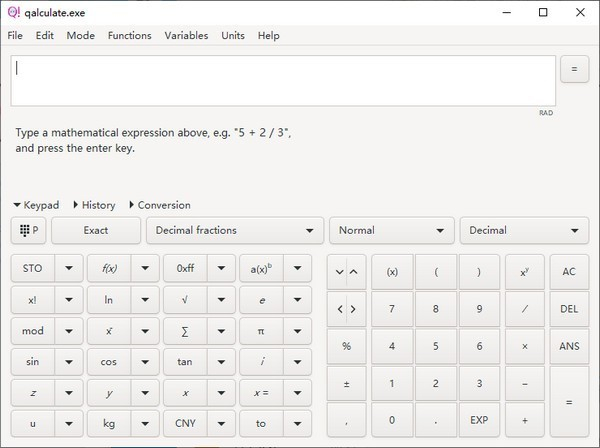
Task: Open the Functions menu
Action: click(129, 35)
